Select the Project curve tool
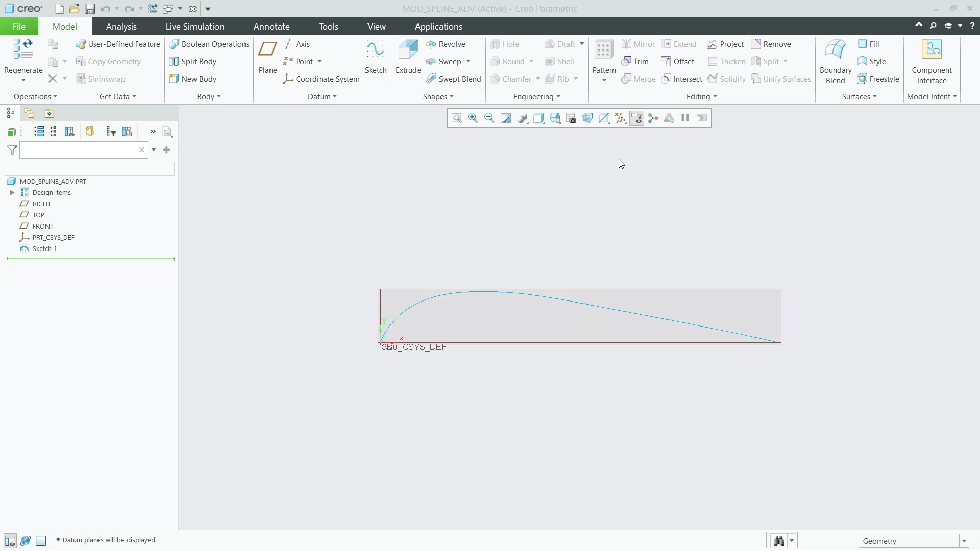 tap(725, 44)
